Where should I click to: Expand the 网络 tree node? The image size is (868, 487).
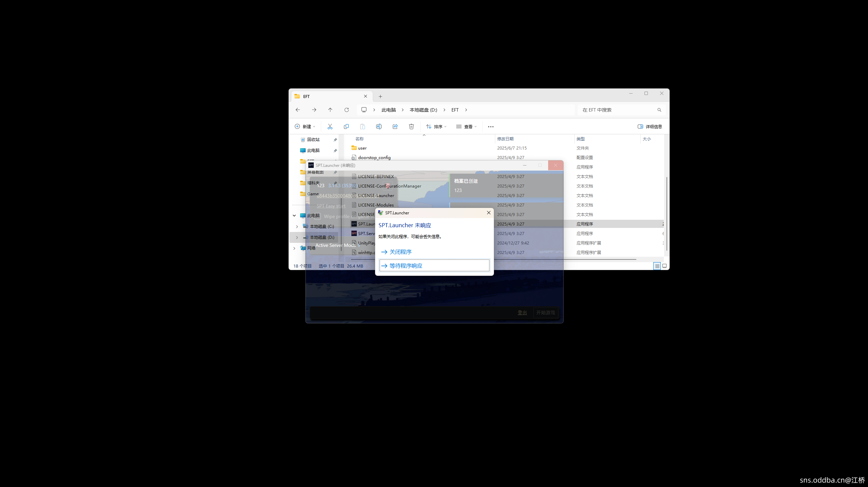(294, 248)
